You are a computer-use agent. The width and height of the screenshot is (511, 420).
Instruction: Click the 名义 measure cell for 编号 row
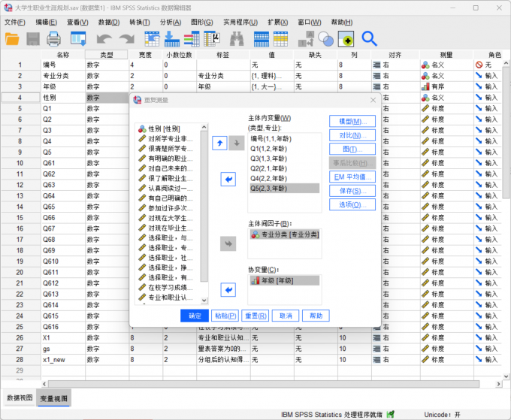[x=446, y=65]
